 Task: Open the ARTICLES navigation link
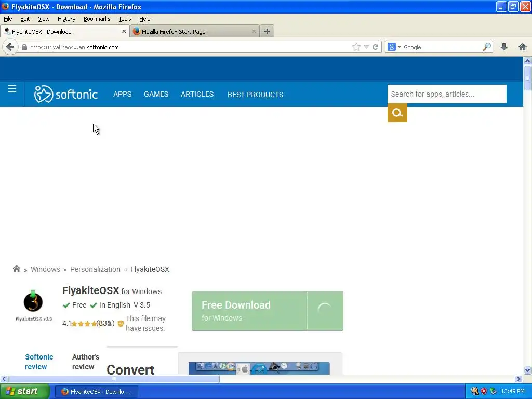click(197, 94)
